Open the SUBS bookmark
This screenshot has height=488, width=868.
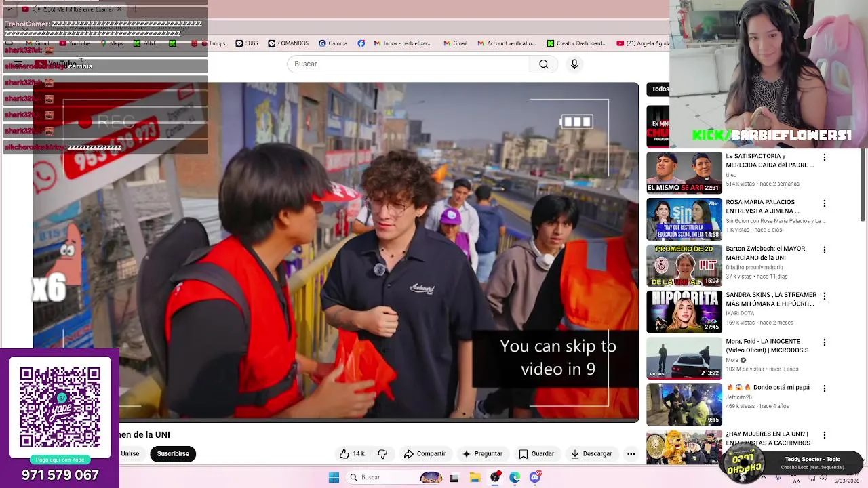pos(247,43)
